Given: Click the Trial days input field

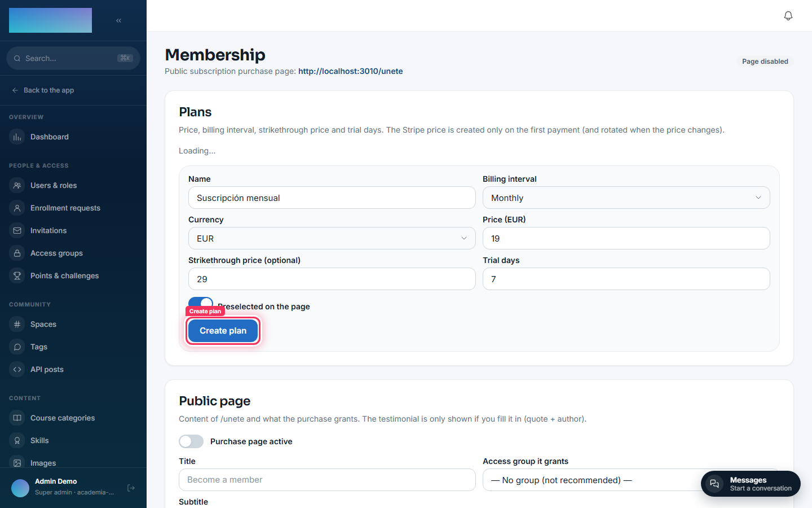Looking at the screenshot, I should [x=626, y=279].
